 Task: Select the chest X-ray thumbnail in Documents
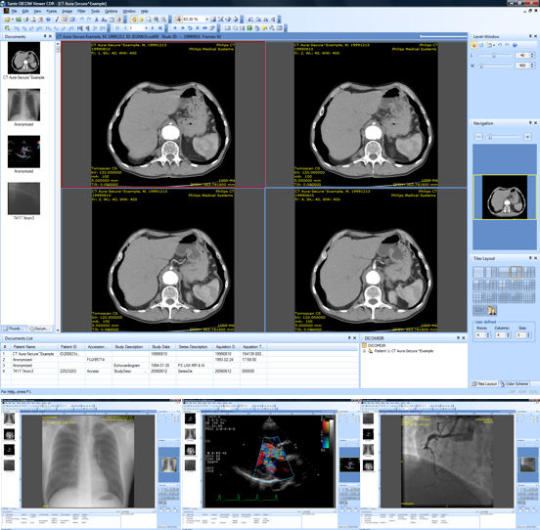click(x=24, y=105)
